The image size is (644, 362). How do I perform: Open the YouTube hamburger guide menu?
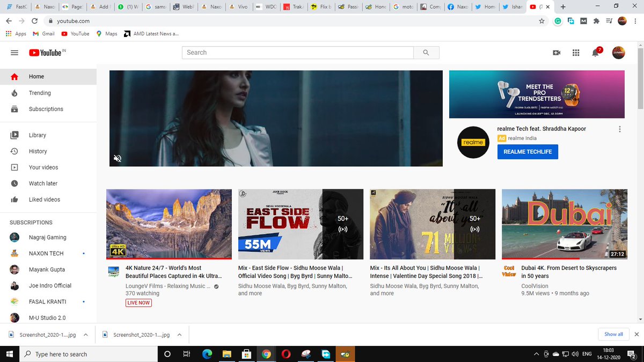pos(14,53)
